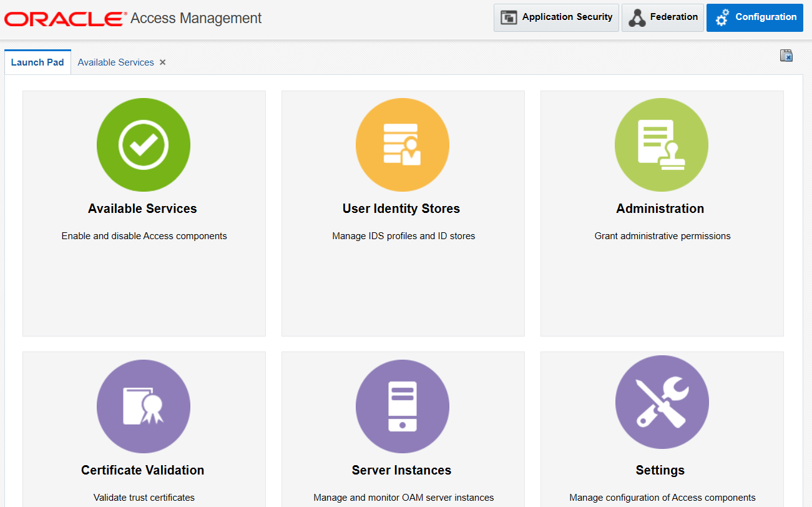Screen dimensions: 812x507
Task: Click the Administration stamp document icon
Action: pyautogui.click(x=662, y=145)
